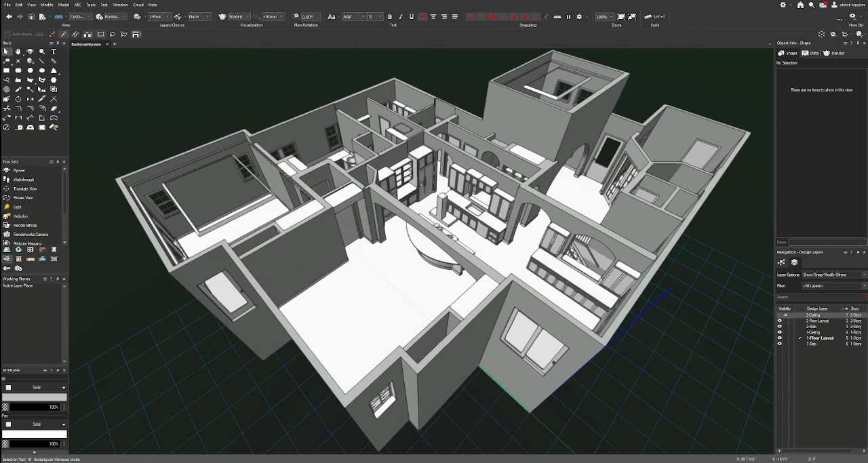Open the active layer 1-Floor dropdown
The height and width of the screenshot is (463, 868).
point(159,17)
